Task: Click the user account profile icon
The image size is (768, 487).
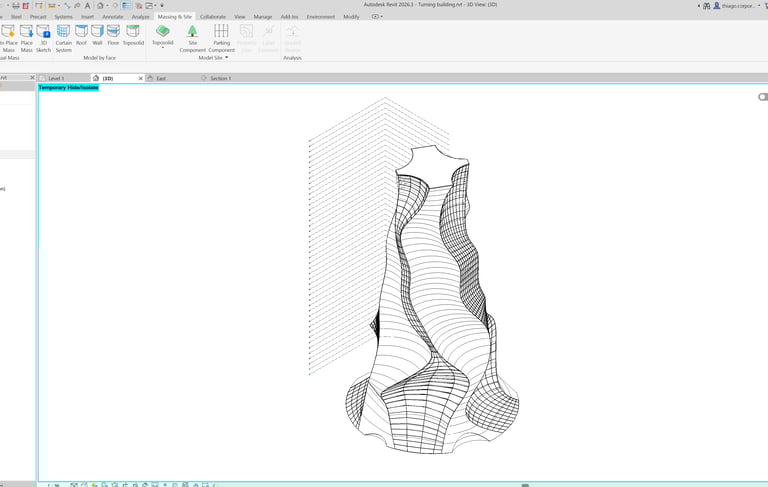Action: [x=717, y=6]
